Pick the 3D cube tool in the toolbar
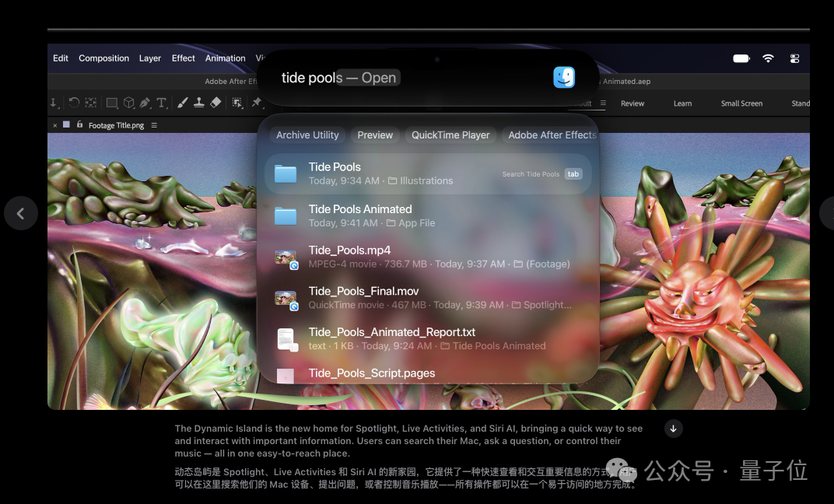The height and width of the screenshot is (504, 834). [128, 103]
